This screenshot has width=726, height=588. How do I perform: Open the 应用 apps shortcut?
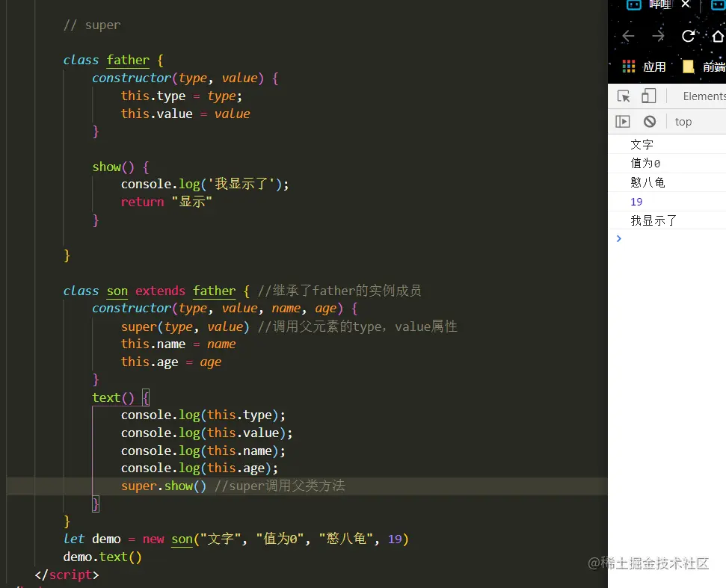pyautogui.click(x=644, y=66)
